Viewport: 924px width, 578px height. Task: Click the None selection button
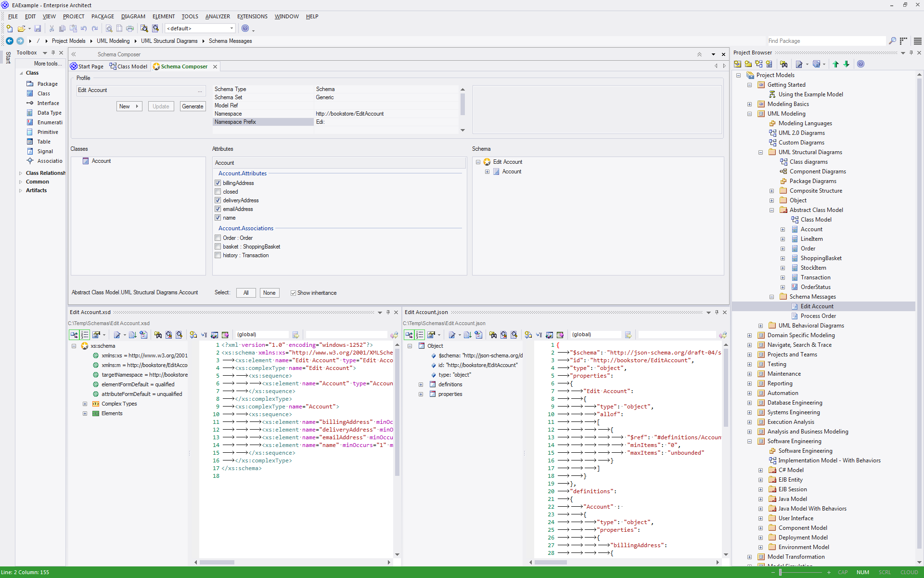point(269,293)
